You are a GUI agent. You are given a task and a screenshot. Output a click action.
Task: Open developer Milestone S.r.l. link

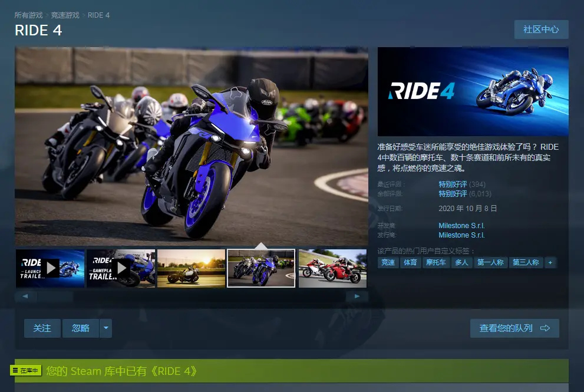pyautogui.click(x=461, y=225)
